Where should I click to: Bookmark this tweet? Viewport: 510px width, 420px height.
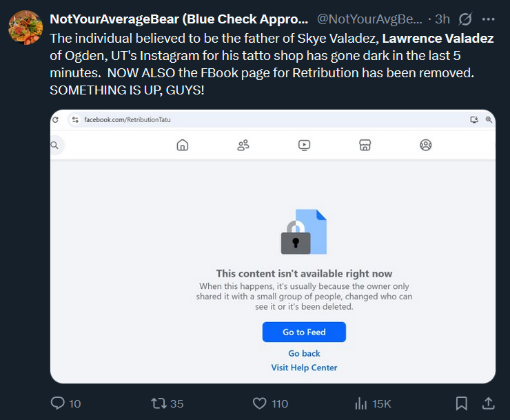pyautogui.click(x=462, y=403)
